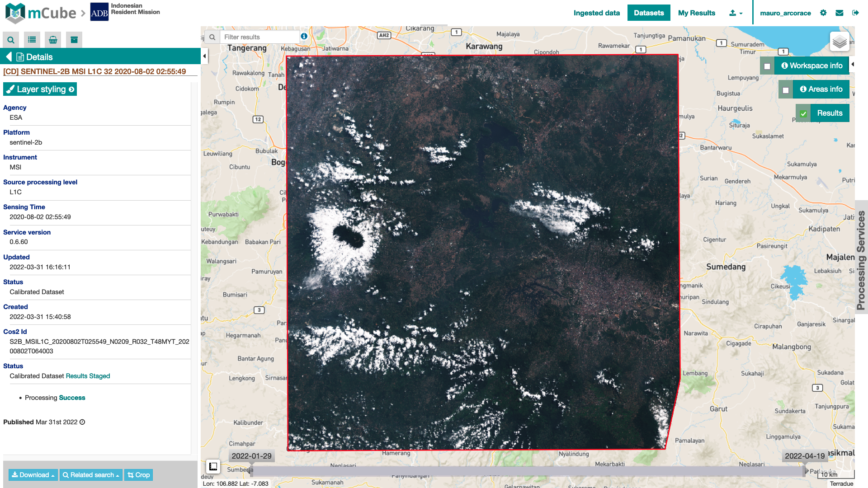Viewport: 868px width, 488px height.
Task: Open the upload dropdown menu
Action: click(736, 13)
